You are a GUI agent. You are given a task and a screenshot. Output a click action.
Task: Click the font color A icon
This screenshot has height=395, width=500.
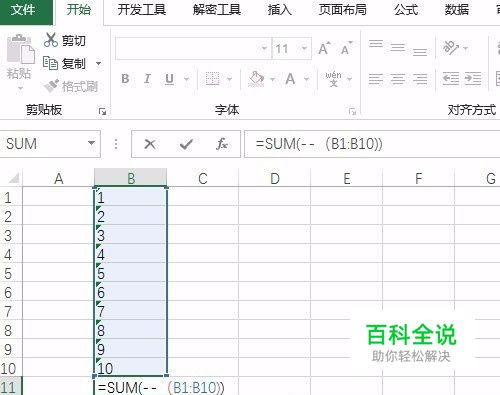pyautogui.click(x=290, y=79)
